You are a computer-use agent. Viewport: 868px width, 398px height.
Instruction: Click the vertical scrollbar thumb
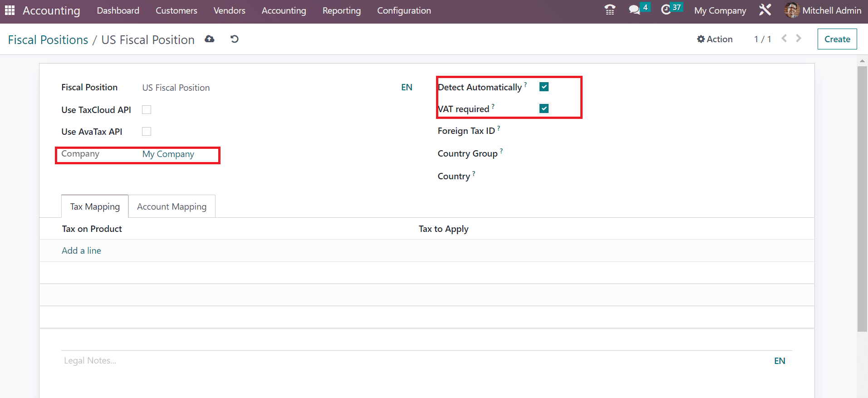[862, 199]
